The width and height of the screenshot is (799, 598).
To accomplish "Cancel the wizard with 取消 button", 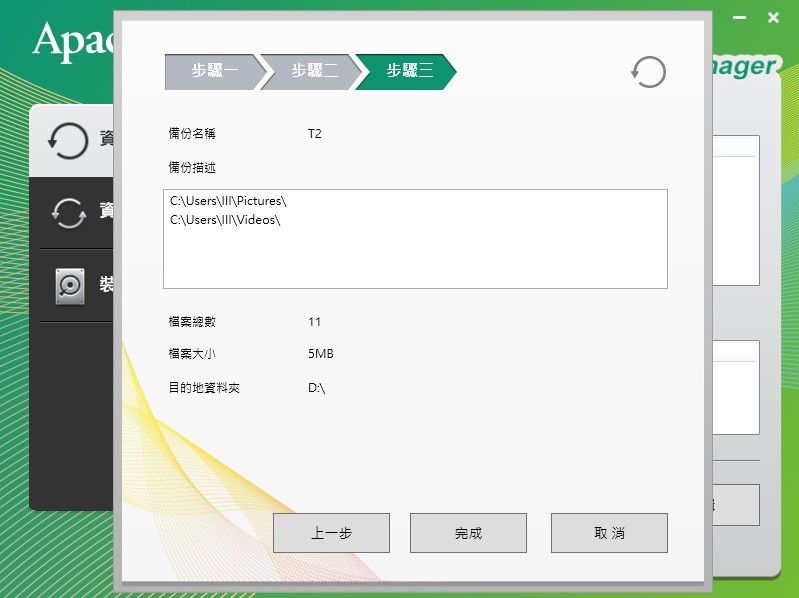I will click(609, 533).
